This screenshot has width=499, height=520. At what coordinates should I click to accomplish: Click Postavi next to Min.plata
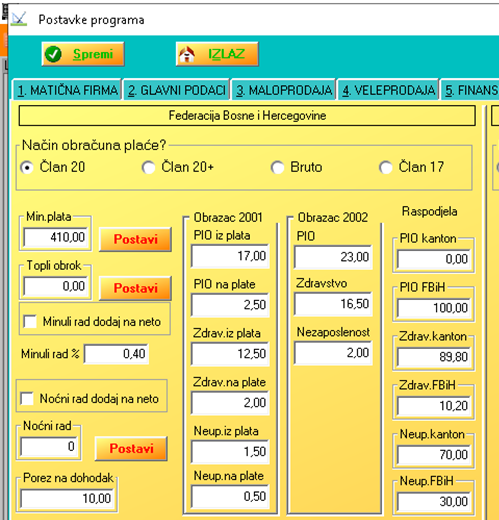(135, 239)
